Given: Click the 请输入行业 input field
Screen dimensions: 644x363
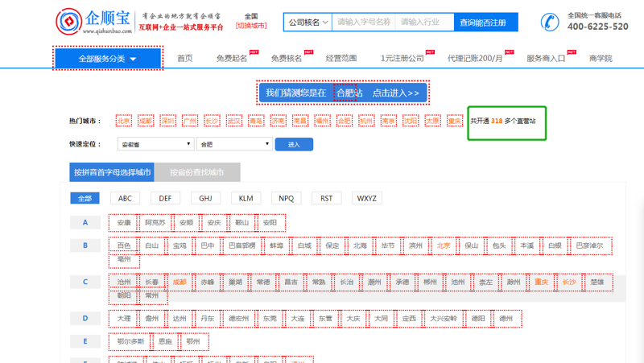Looking at the screenshot, I should [424, 23].
